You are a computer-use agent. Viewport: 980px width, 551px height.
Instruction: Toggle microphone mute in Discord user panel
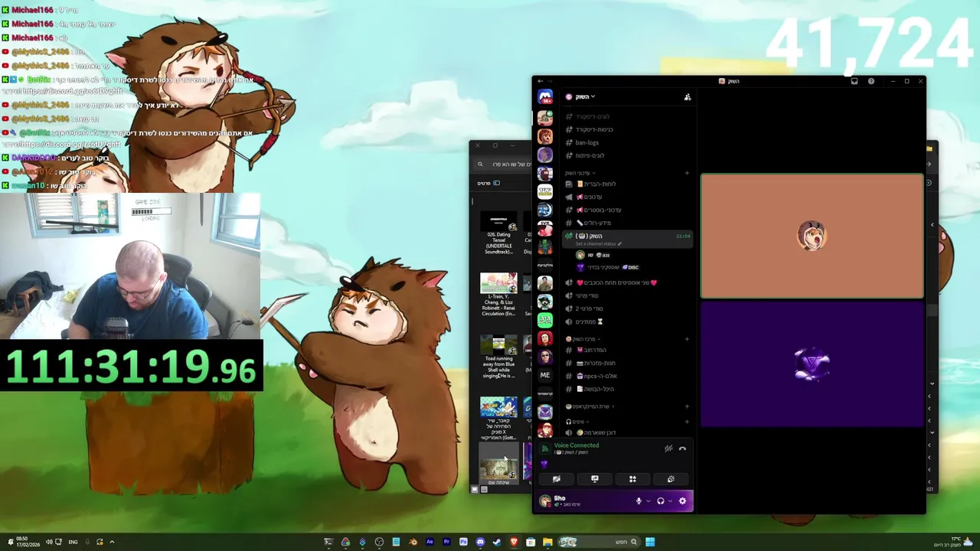[x=639, y=501]
